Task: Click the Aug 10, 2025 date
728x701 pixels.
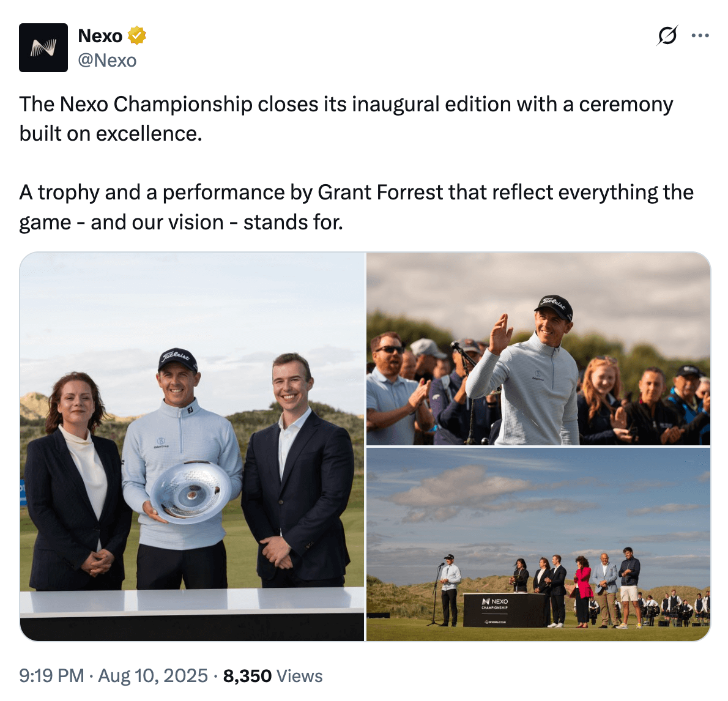Action: coord(153,676)
